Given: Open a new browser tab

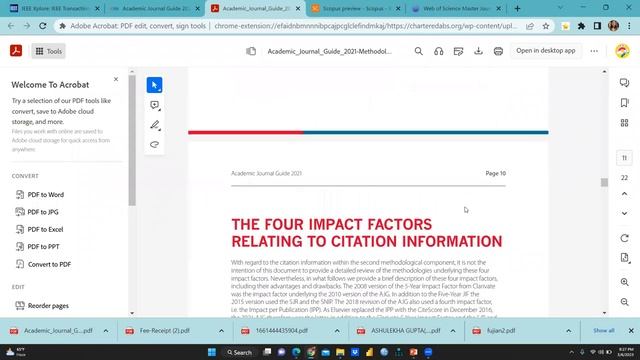Looking at the screenshot, I should tap(517, 9).
